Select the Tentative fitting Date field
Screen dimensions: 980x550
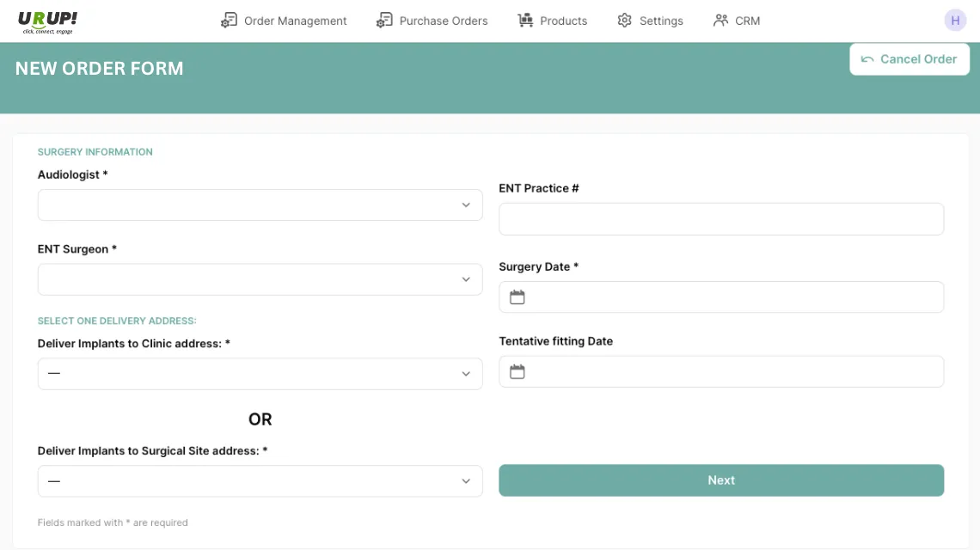pos(731,372)
